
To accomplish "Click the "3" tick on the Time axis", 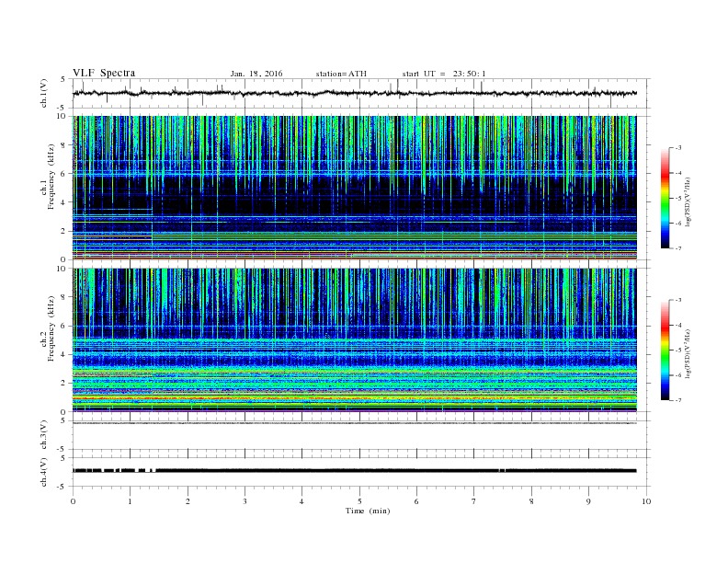I will pos(245,501).
